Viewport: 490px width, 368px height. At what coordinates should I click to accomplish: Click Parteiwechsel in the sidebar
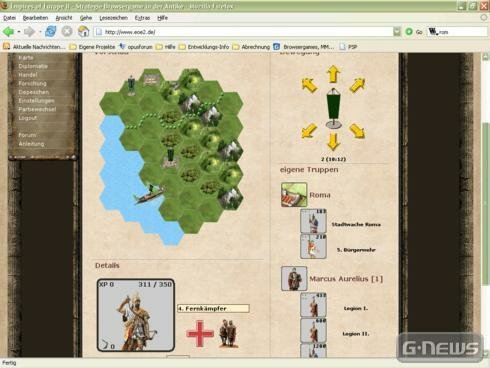click(x=37, y=109)
